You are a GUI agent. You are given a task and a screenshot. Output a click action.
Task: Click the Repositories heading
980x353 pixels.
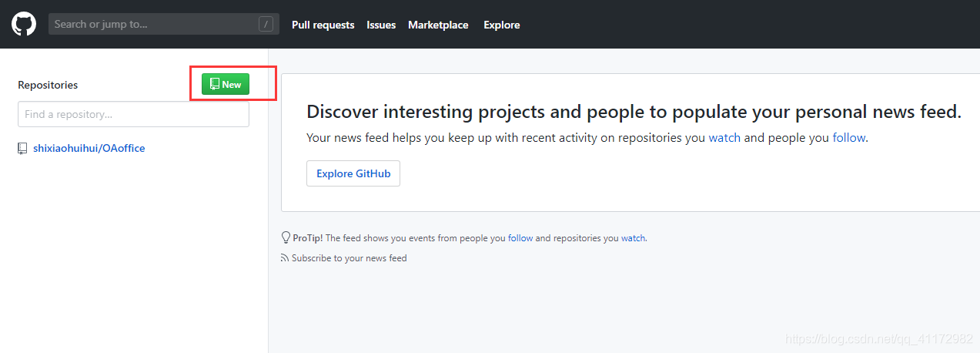point(48,85)
